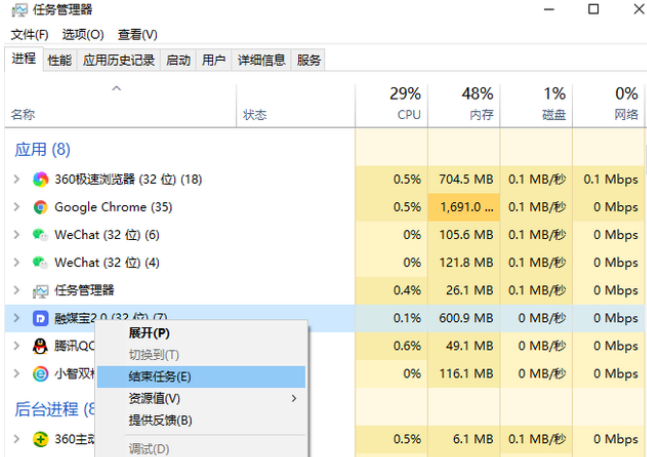Expand the 360主动防御 background process row
The image size is (647, 457).
[17, 439]
